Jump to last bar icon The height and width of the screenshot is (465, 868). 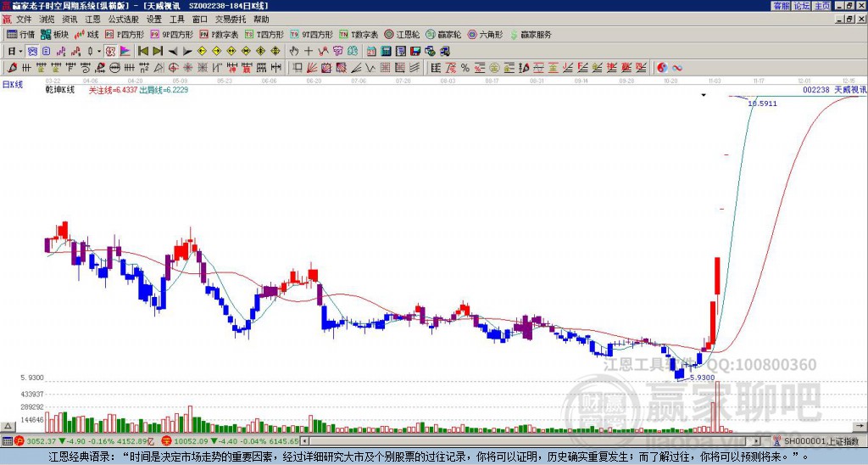(x=158, y=52)
